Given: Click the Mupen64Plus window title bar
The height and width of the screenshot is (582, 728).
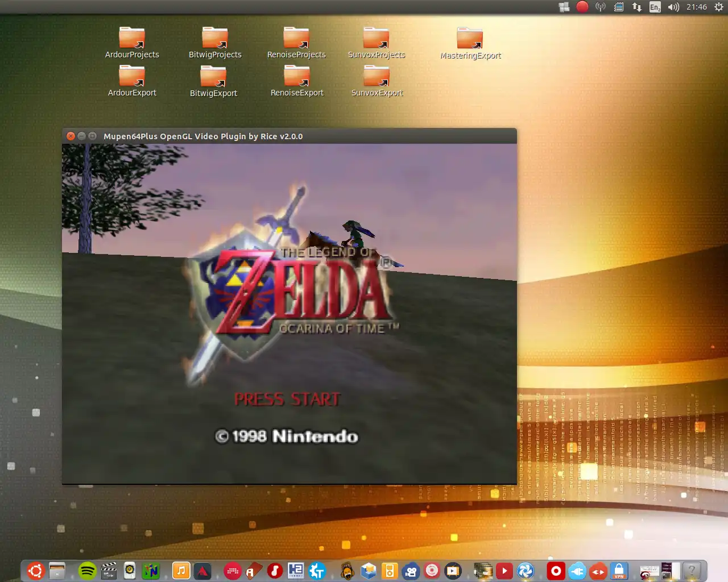Looking at the screenshot, I should (289, 136).
